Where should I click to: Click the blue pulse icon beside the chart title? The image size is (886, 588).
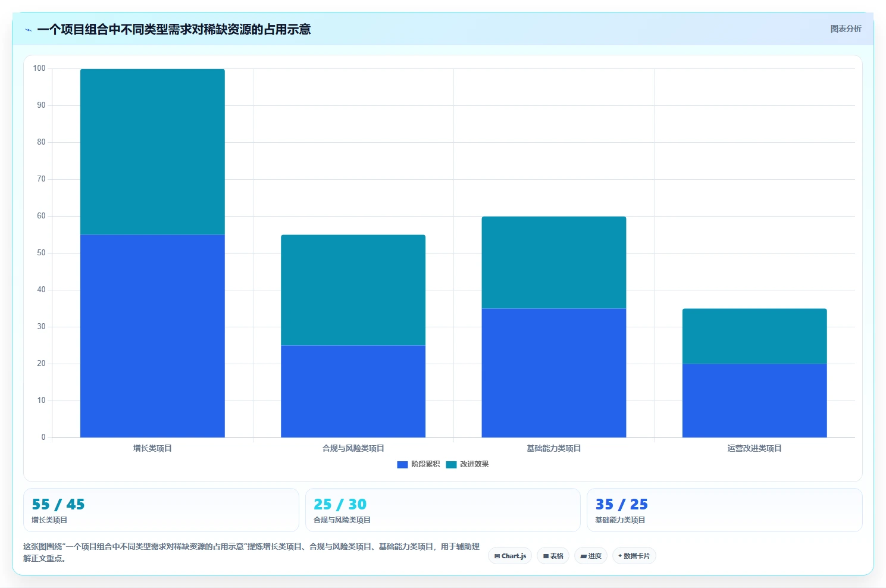click(x=28, y=30)
